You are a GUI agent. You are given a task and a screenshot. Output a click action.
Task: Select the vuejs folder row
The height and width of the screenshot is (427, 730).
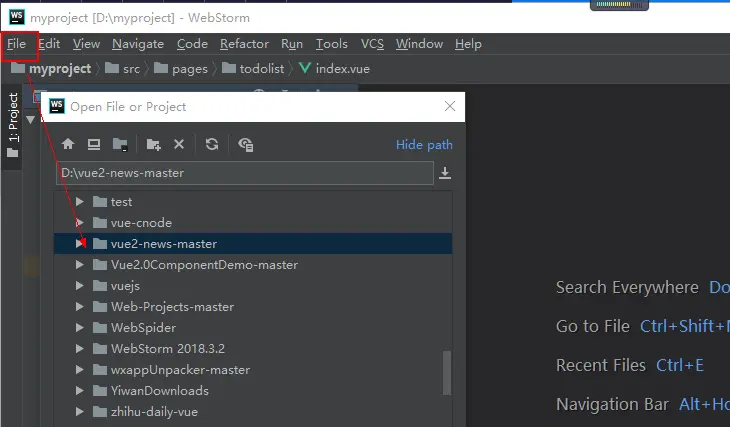(x=253, y=285)
